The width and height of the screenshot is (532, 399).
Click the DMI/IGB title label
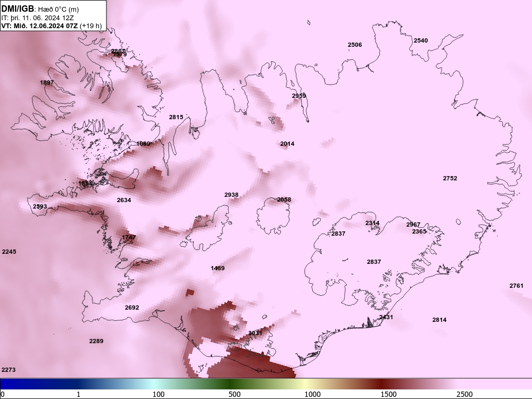(x=18, y=9)
